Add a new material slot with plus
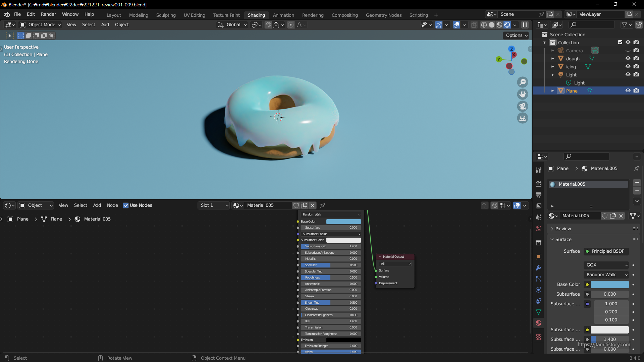Screen dimensions: 644x362 pyautogui.click(x=637, y=183)
